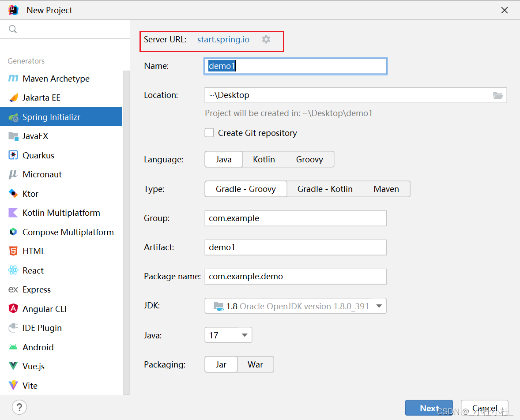This screenshot has height=420, width=520.
Task: Click the Express ex icon
Action: (13, 289)
